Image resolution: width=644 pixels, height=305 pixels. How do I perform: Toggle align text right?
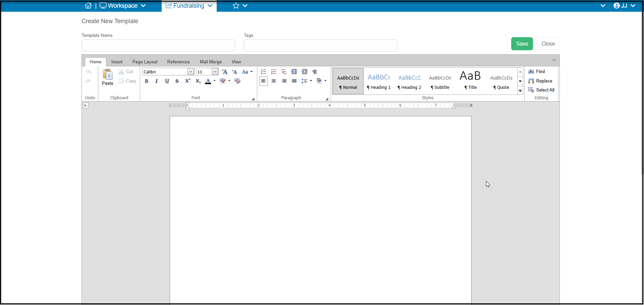point(284,81)
